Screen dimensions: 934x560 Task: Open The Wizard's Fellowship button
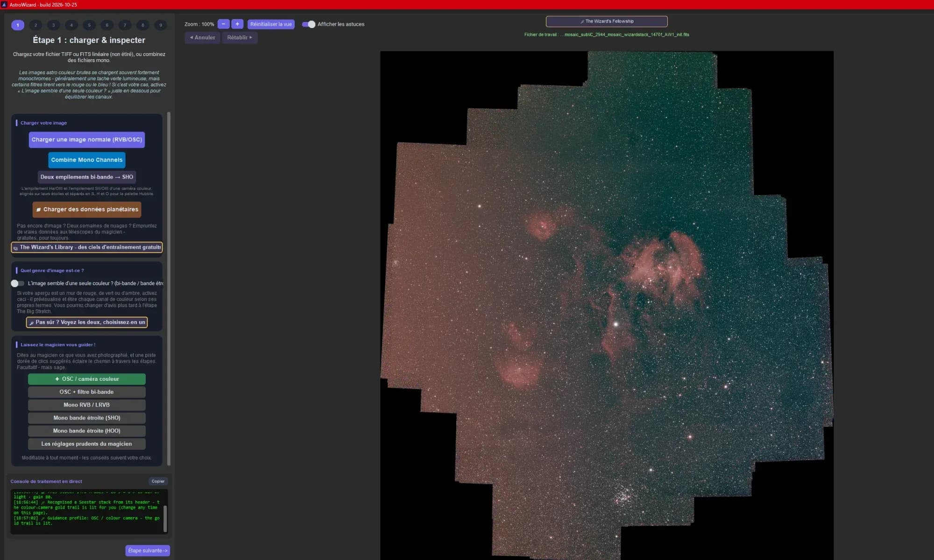607,21
